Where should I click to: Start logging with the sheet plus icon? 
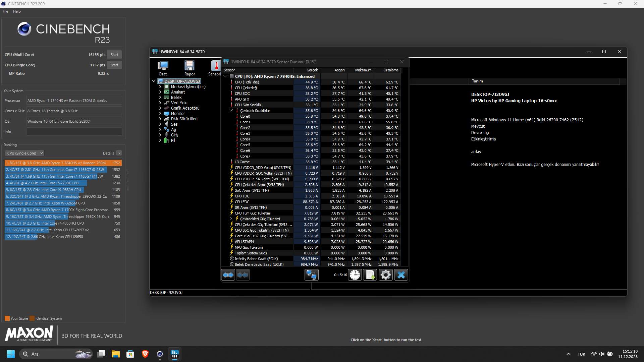pyautogui.click(x=370, y=275)
